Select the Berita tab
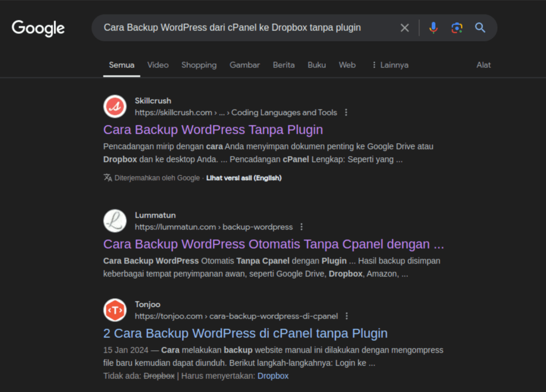 (284, 65)
